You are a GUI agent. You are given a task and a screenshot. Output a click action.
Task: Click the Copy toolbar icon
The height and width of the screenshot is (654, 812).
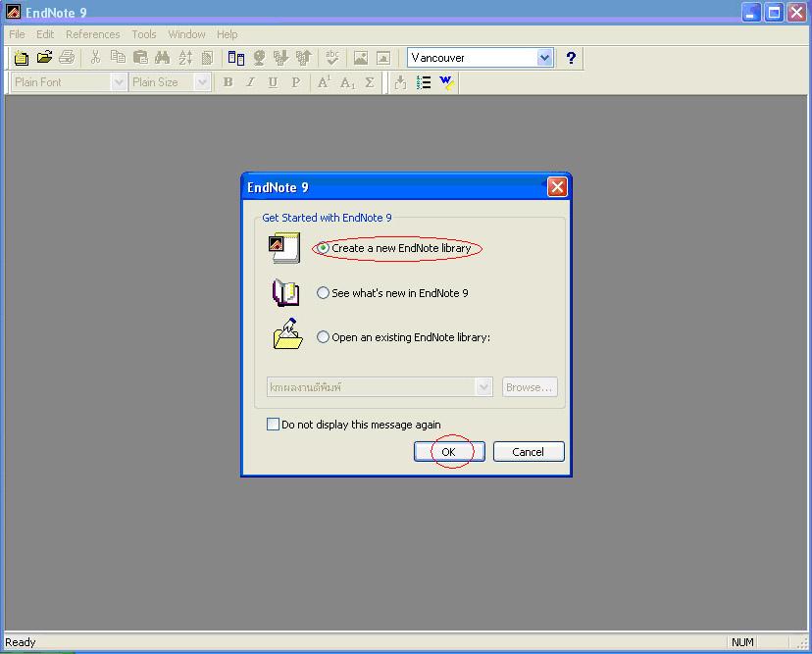pos(118,58)
